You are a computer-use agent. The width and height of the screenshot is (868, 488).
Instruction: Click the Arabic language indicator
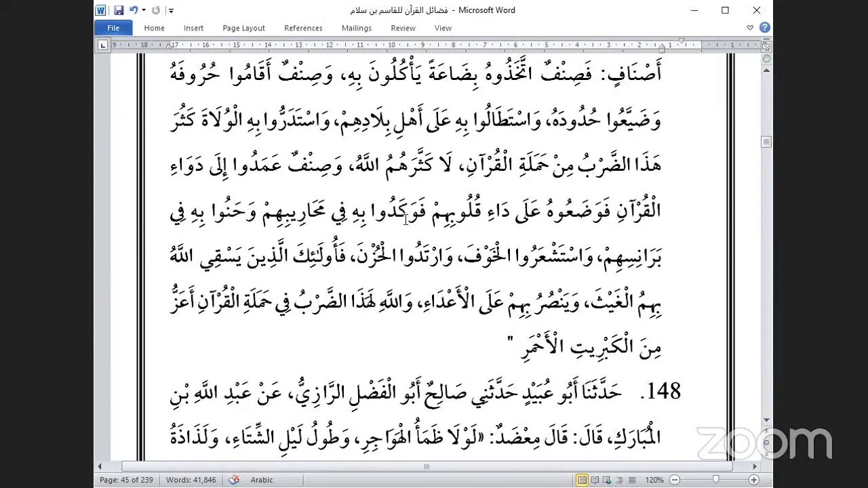[x=262, y=480]
